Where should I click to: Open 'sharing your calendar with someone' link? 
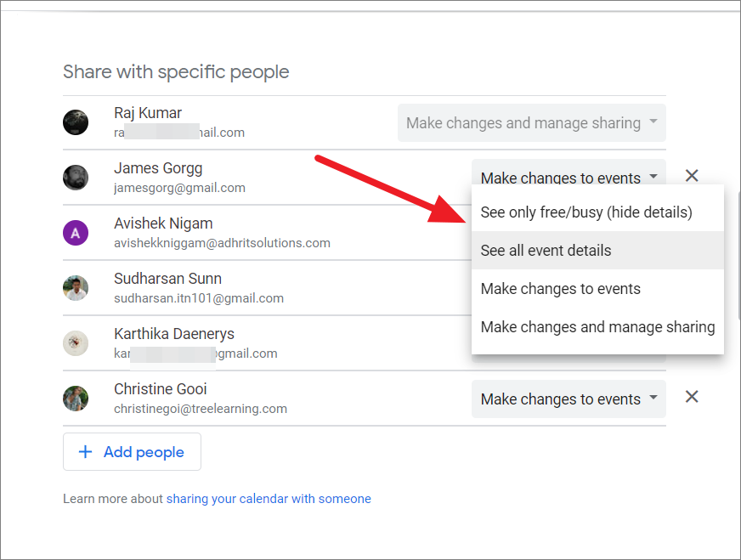pyautogui.click(x=269, y=499)
